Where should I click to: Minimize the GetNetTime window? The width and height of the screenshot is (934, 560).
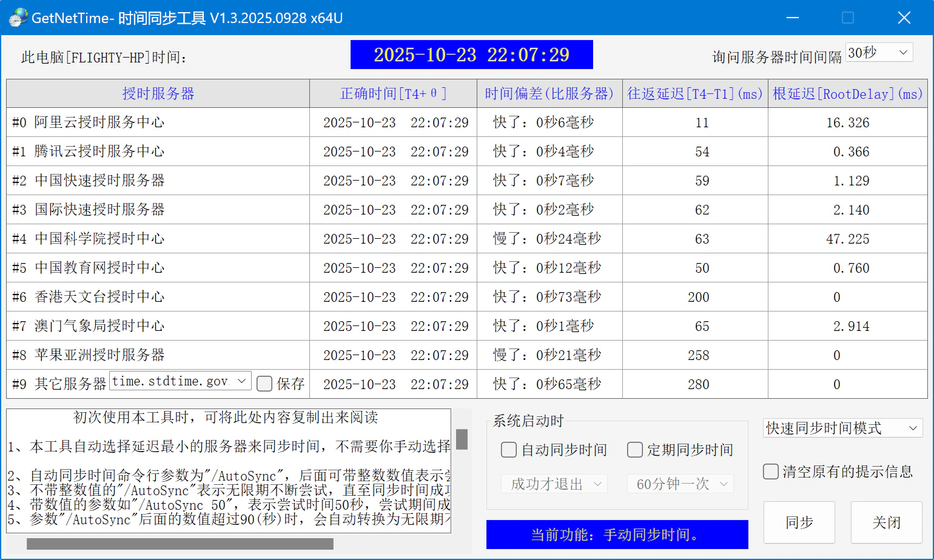click(x=792, y=18)
